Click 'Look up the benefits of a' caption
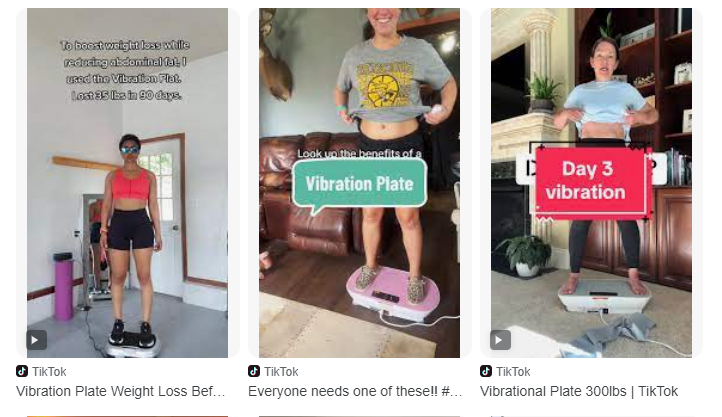The height and width of the screenshot is (417, 722). [359, 153]
